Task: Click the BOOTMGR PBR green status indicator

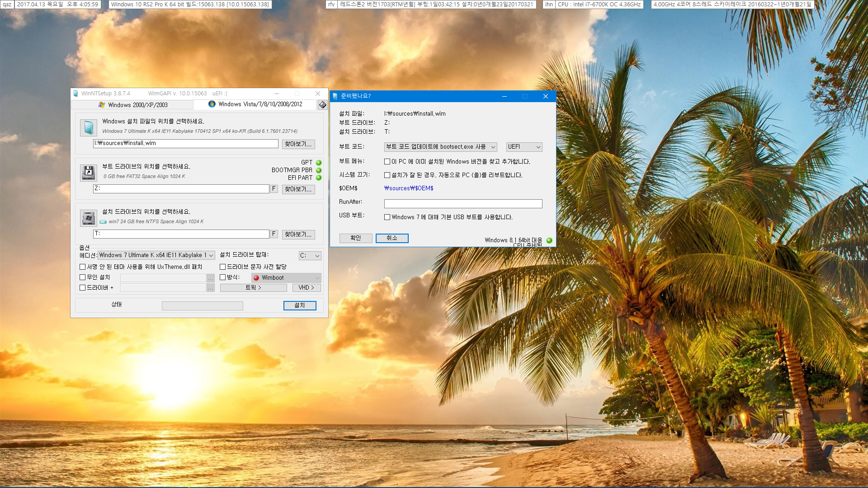Action: 319,170
